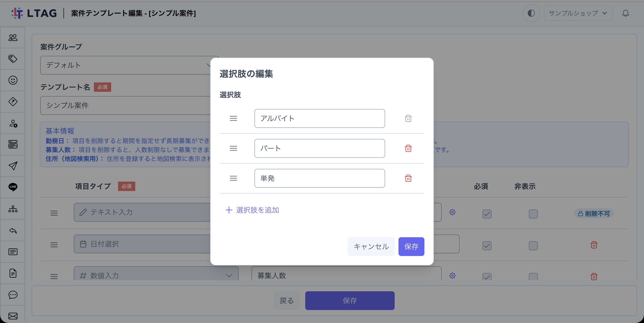644x323 pixels.
Task: Open the notification bell
Action: (625, 13)
